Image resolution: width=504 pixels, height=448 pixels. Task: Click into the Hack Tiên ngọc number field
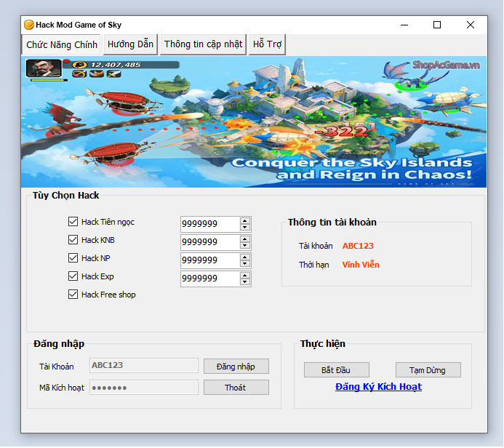[x=210, y=224]
